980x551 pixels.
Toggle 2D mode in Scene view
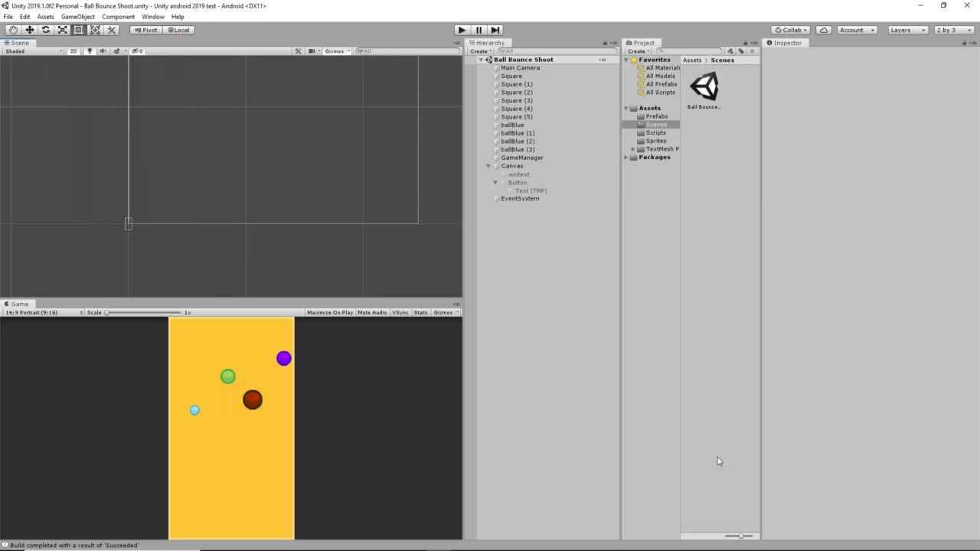73,51
